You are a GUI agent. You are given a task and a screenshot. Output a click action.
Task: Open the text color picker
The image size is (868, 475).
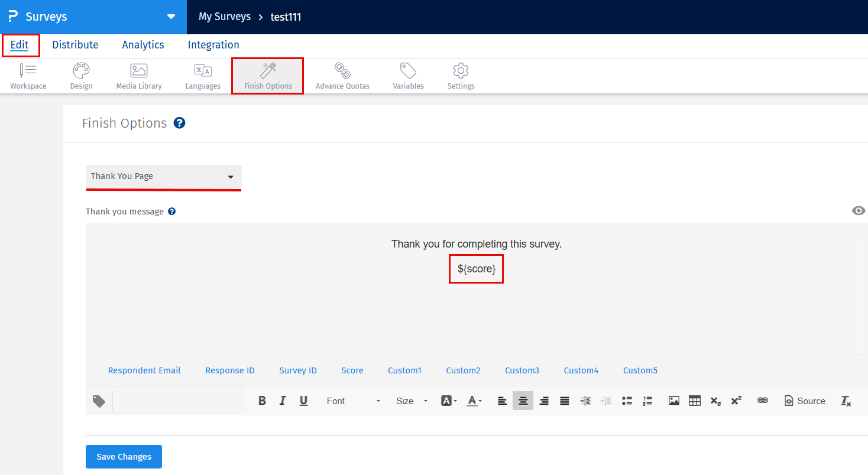point(475,401)
